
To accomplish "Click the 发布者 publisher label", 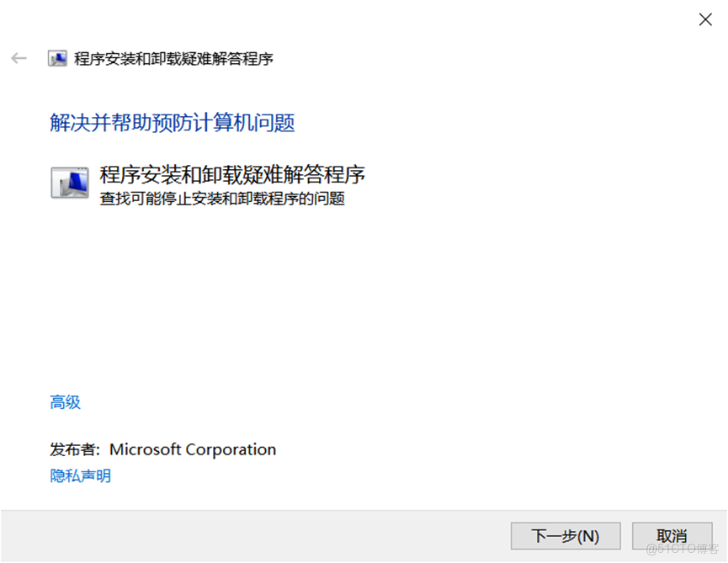I will point(77,449).
